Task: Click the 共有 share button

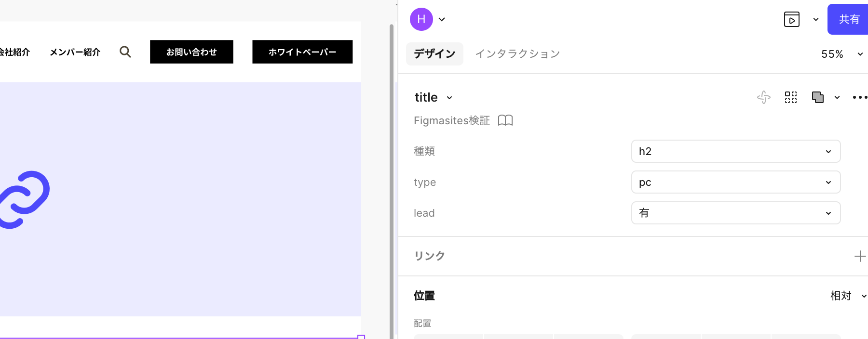Action: pos(849,19)
